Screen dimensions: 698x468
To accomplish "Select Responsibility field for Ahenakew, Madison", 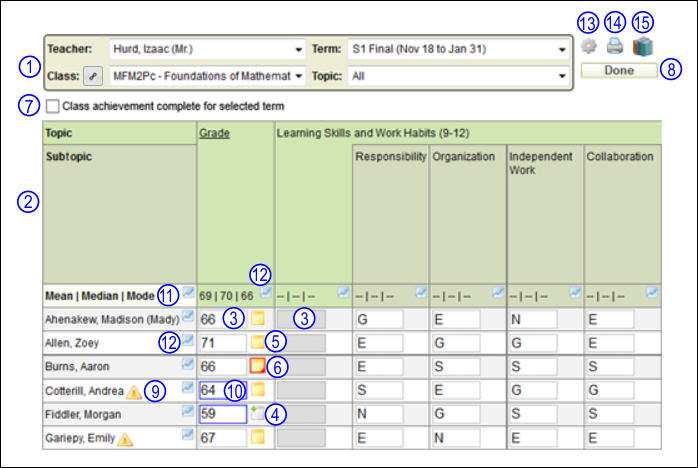I will tap(377, 319).
